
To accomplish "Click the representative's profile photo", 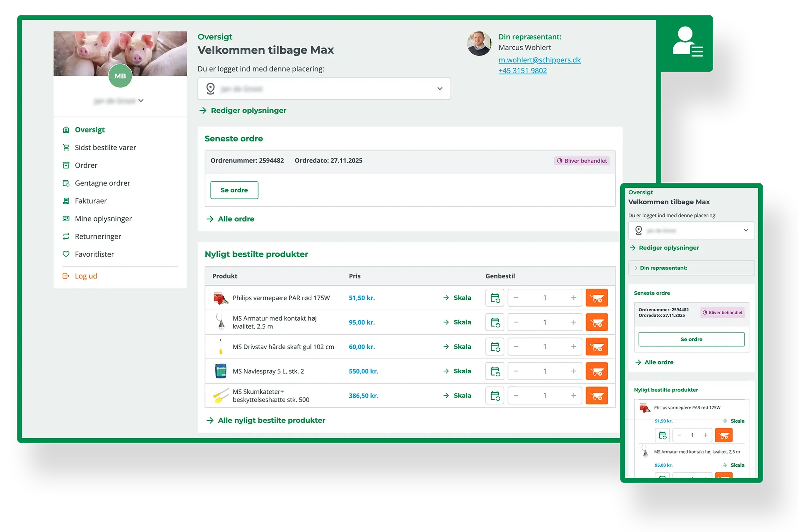I will click(479, 44).
